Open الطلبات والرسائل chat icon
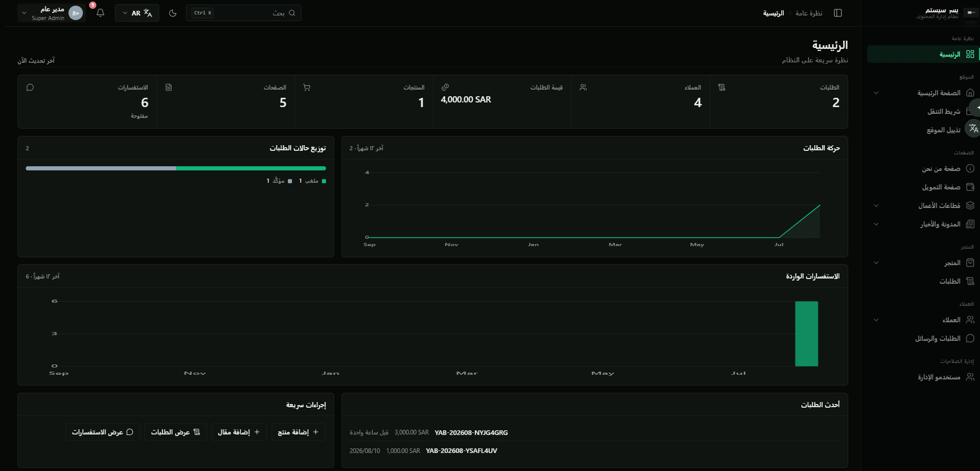Screen dimensions: 980x471 tap(970, 338)
